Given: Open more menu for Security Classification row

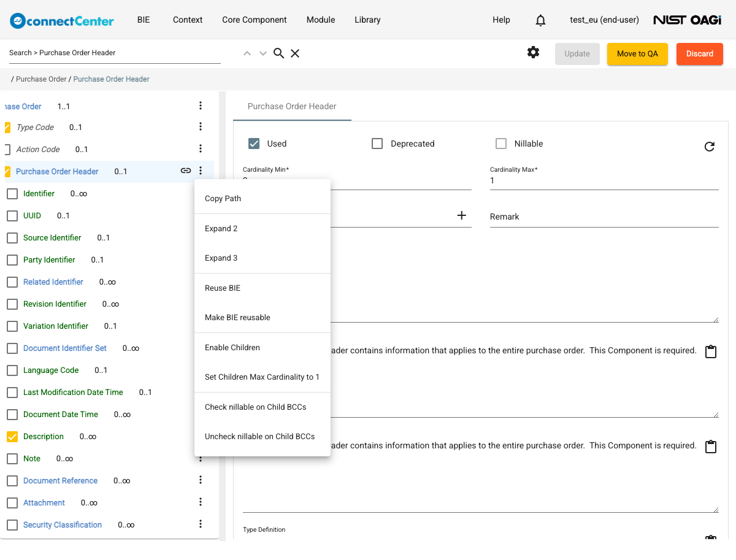Looking at the screenshot, I should (x=201, y=524).
